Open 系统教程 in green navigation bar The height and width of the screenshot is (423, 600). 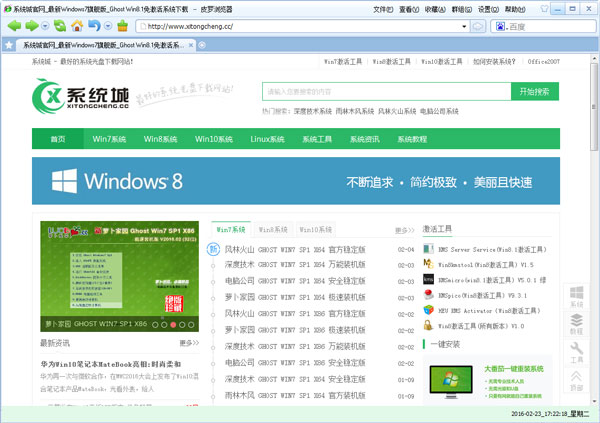(x=412, y=139)
